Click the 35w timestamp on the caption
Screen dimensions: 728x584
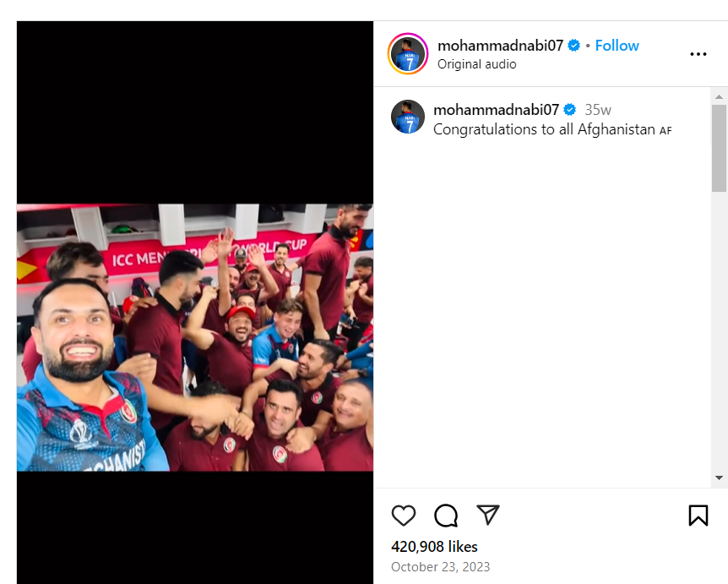tap(598, 110)
